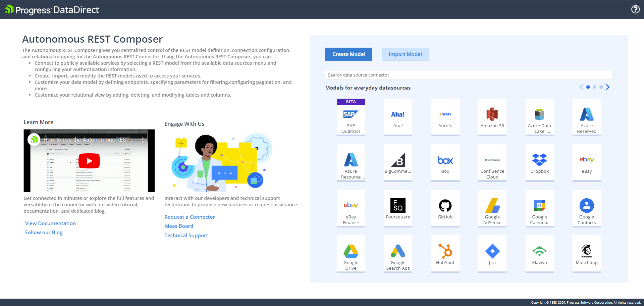
Task: Click the video title 'How to use the Autonomous REST'
Action: 89,140
